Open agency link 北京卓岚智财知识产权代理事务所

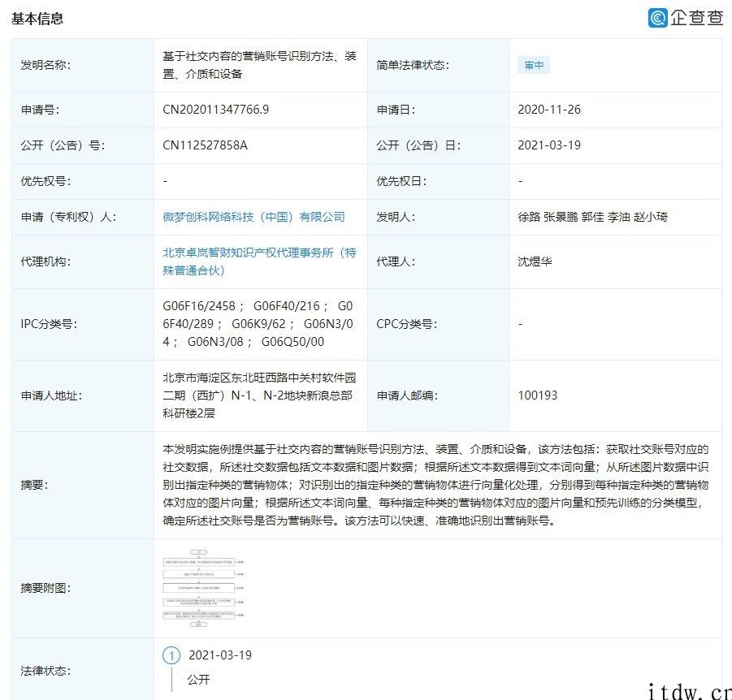coord(260,253)
